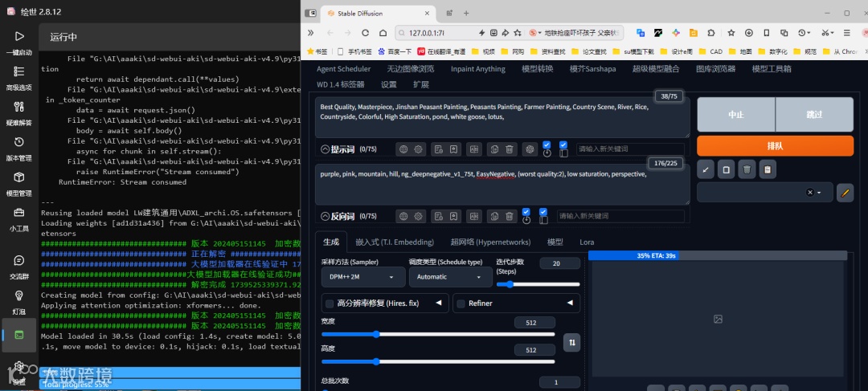Toggle the second blue checkbox in 提示词 row
Screen dimensions: 868x391
pos(563,145)
